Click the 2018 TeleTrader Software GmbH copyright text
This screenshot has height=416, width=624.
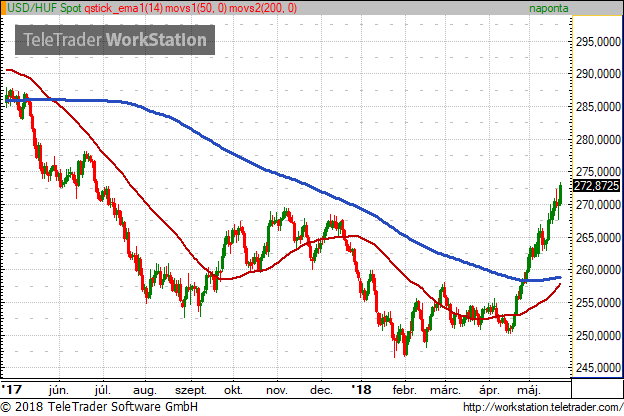tap(99, 407)
